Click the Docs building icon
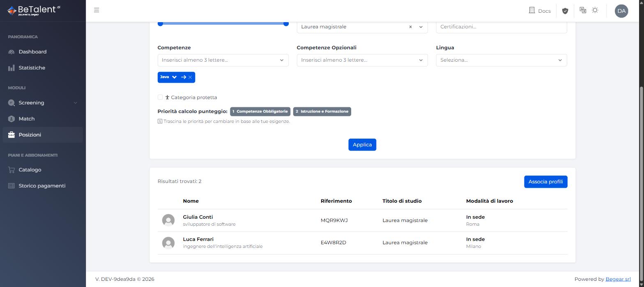The image size is (644, 287). pyautogui.click(x=532, y=10)
